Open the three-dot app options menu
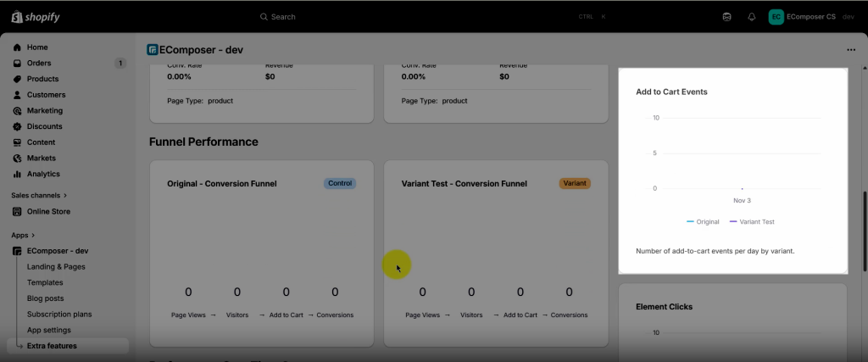This screenshot has height=362, width=868. tap(850, 50)
